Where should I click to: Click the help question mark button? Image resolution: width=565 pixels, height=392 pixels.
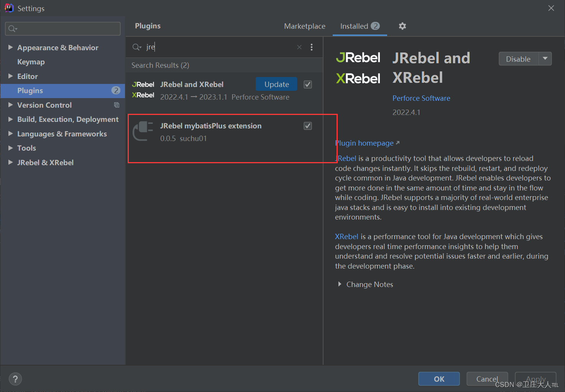coord(15,379)
